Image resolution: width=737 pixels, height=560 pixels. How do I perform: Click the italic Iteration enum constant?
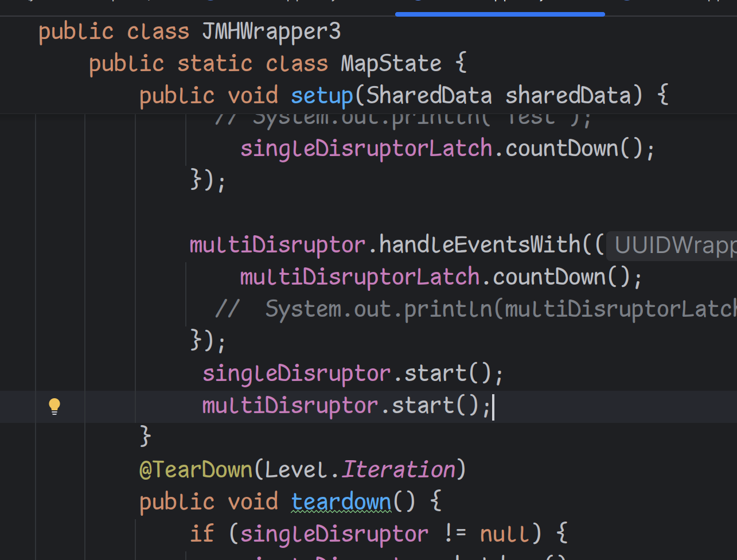tap(399, 470)
